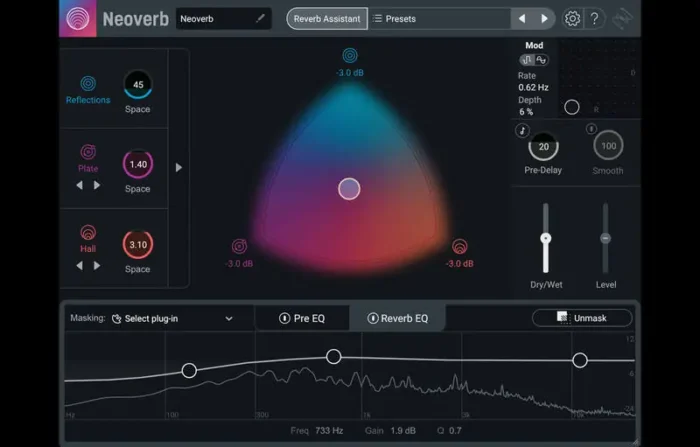Open the Presets browser list
This screenshot has height=447, width=700.
coord(440,18)
